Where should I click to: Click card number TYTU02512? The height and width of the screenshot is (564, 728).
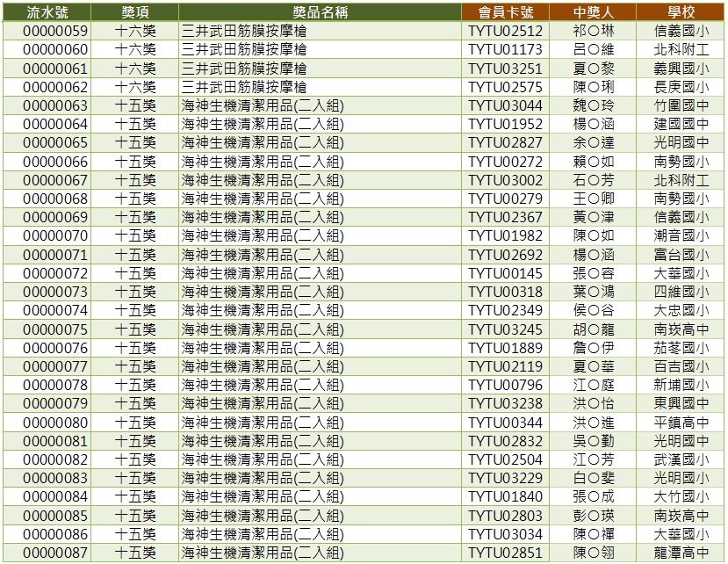click(x=505, y=31)
